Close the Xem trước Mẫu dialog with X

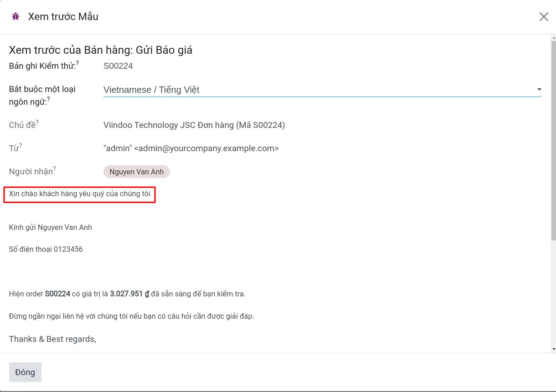[x=544, y=17]
